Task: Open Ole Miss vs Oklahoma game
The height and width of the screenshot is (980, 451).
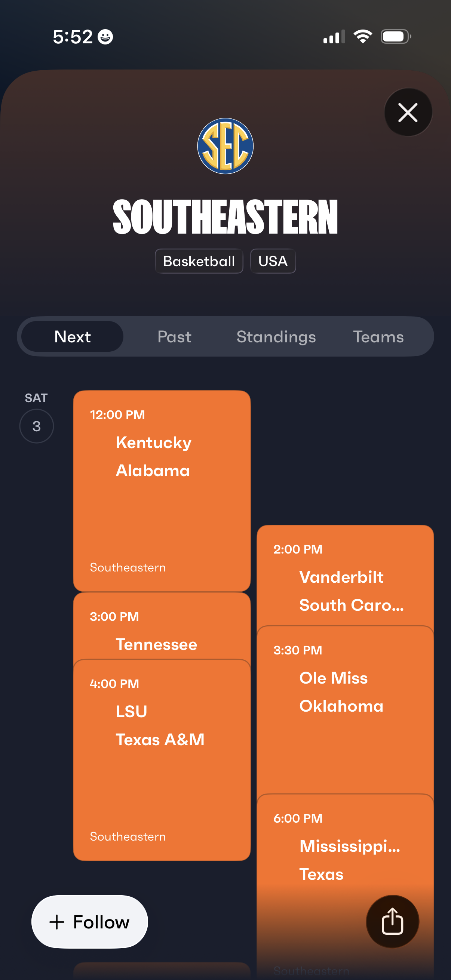Action: click(345, 708)
